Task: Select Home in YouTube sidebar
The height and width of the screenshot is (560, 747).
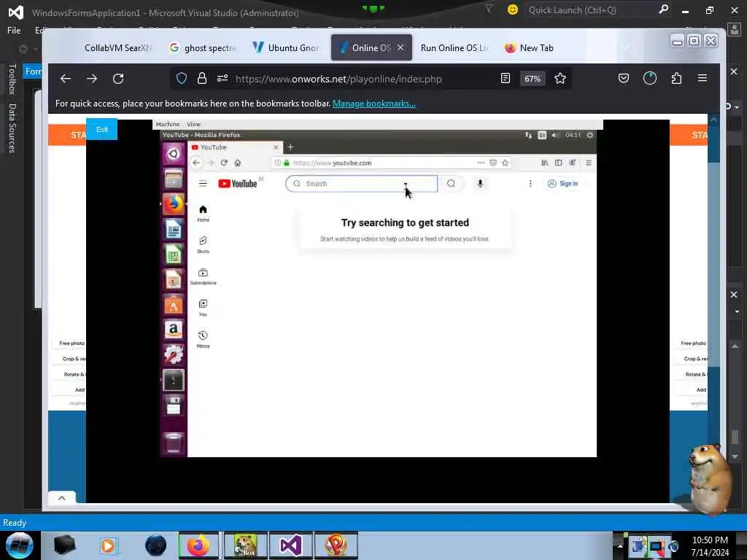Action: [x=203, y=214]
